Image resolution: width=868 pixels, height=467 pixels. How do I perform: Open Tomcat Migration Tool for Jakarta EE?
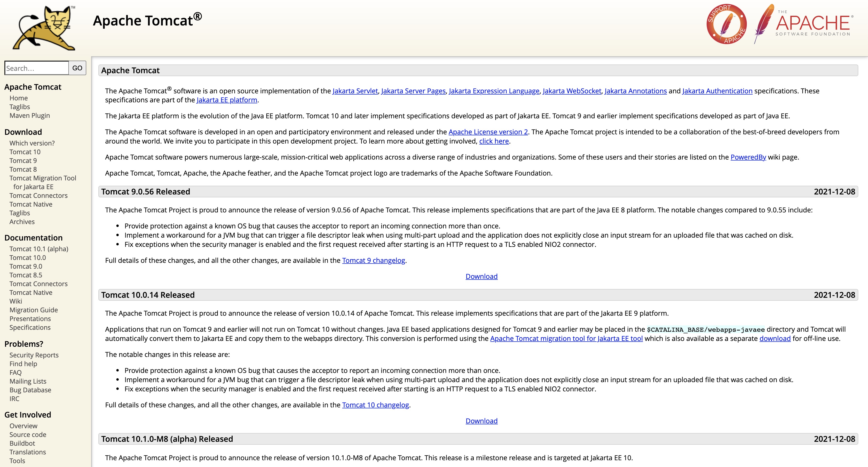(43, 182)
